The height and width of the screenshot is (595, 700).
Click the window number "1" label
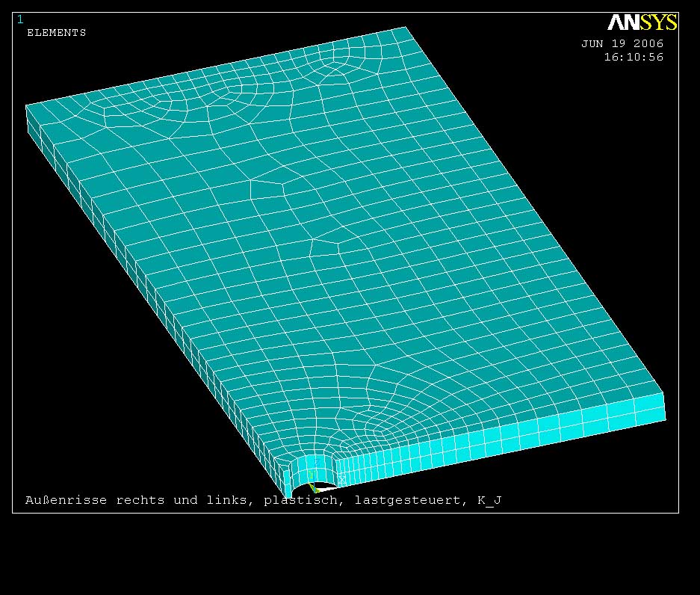pos(20,19)
